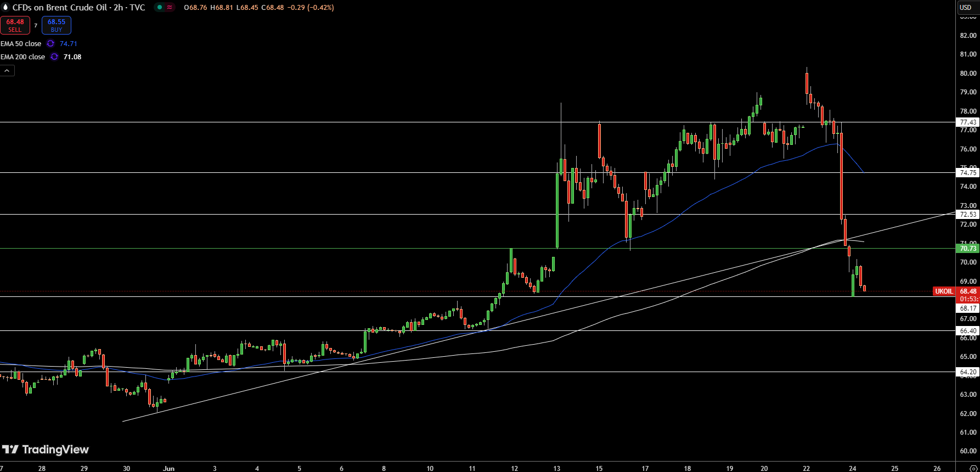Click the red 68.48 last price label
The image size is (980, 472).
(968, 291)
